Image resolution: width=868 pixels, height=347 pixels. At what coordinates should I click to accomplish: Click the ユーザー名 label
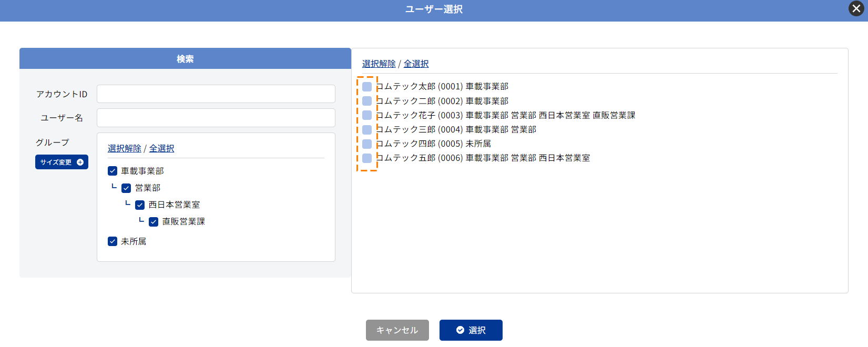point(62,118)
